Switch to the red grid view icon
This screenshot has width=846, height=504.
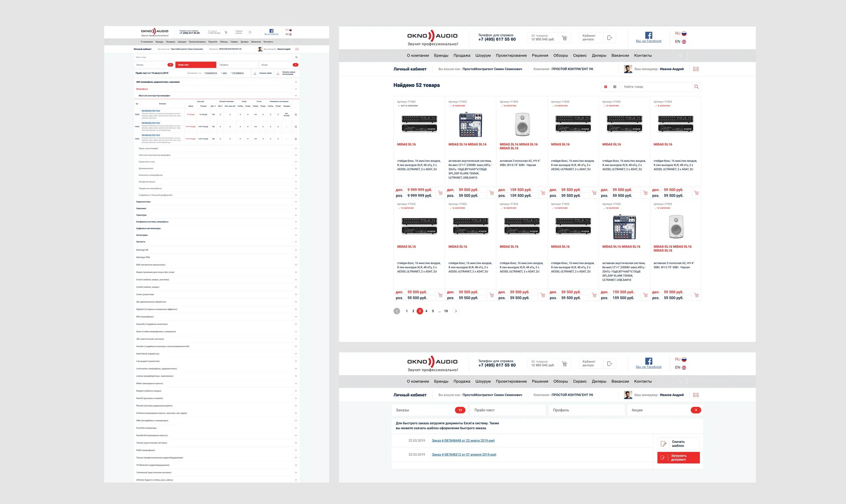(606, 87)
